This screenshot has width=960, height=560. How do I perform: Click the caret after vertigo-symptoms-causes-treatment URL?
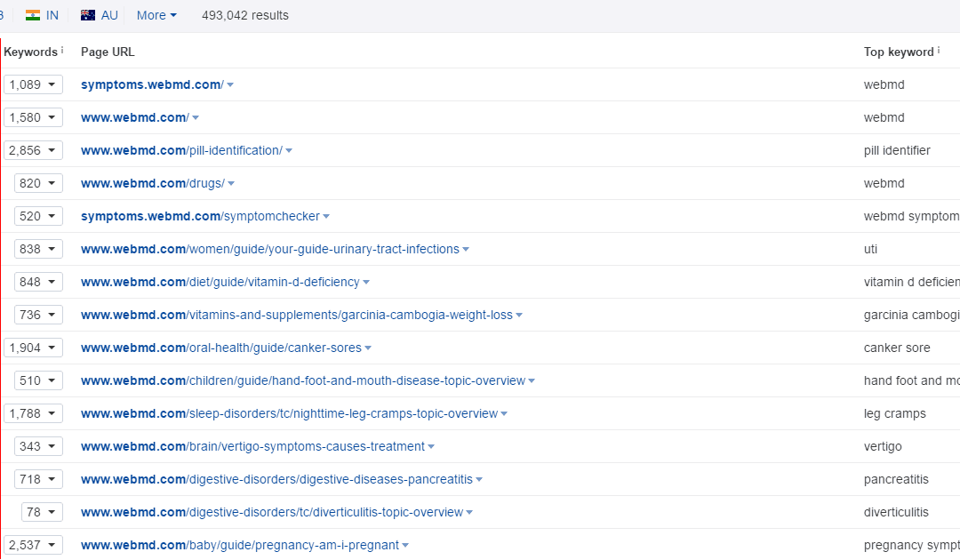pyautogui.click(x=431, y=447)
